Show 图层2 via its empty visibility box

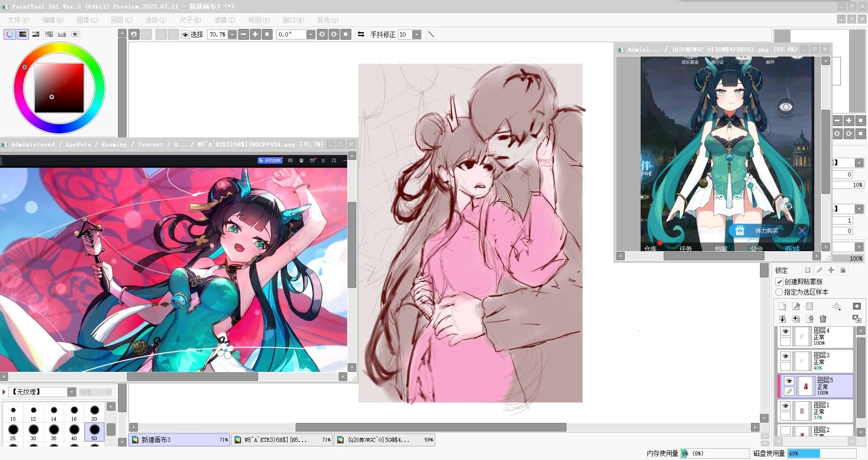click(785, 431)
